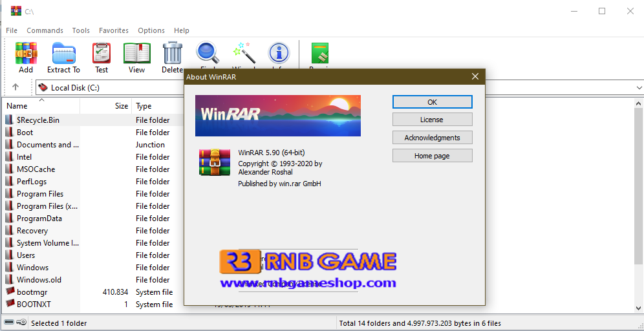Screen dimensions: 644x331
Task: Open the Help menu
Action: coord(182,30)
